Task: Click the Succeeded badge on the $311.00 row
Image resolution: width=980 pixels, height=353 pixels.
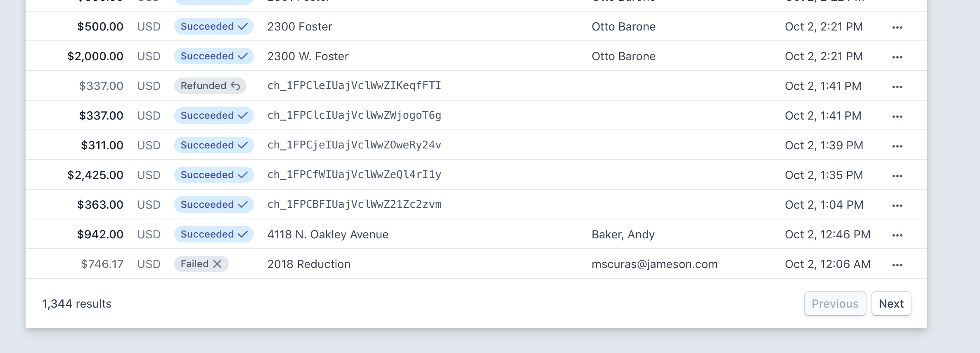Action: [213, 145]
